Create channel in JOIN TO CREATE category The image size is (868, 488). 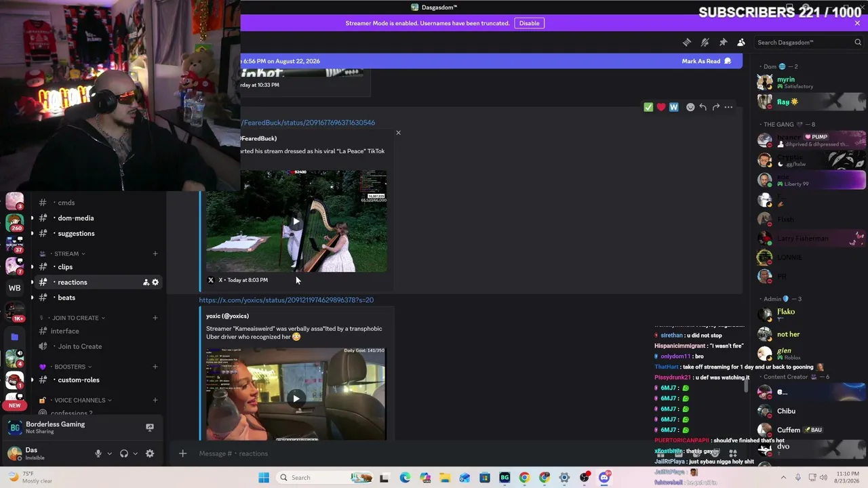(155, 318)
